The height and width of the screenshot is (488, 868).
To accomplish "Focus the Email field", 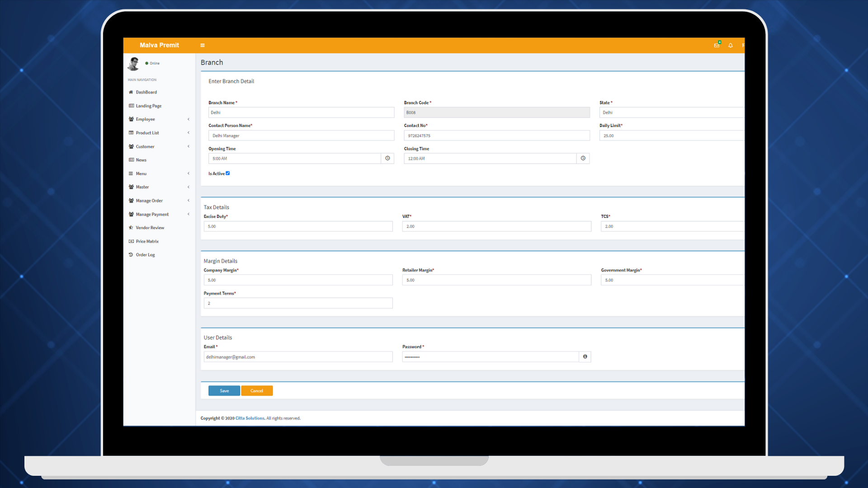I will [x=298, y=357].
